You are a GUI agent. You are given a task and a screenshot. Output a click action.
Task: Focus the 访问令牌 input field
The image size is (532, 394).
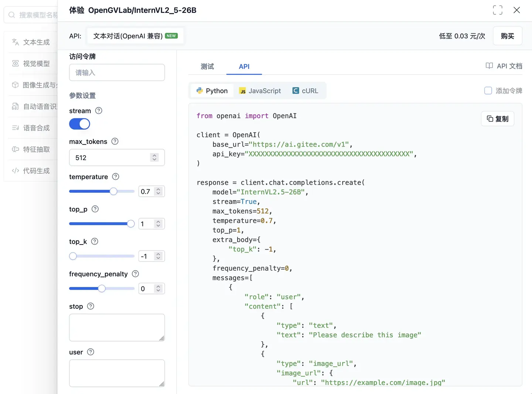pyautogui.click(x=117, y=72)
